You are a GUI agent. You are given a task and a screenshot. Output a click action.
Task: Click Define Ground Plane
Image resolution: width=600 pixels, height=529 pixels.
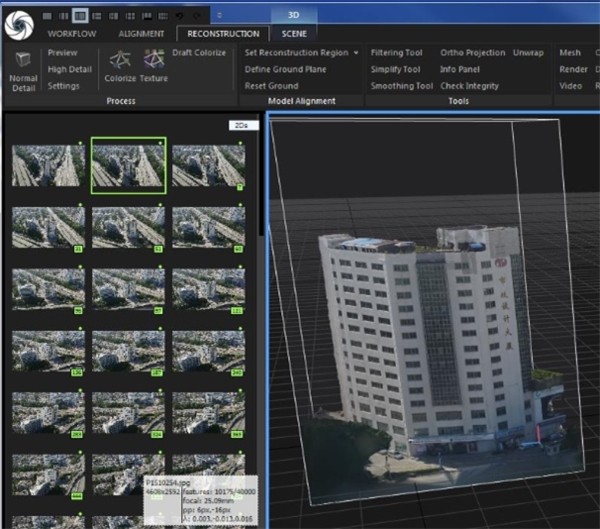pos(285,69)
